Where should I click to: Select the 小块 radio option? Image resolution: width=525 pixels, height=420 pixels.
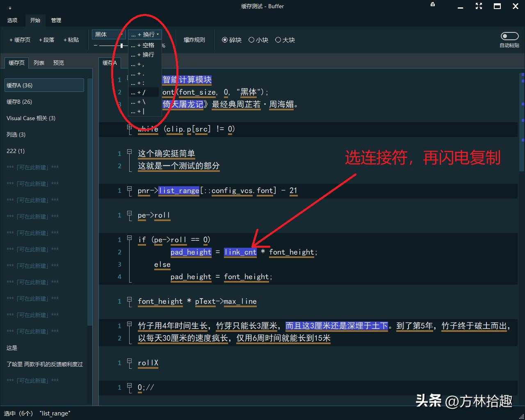251,40
